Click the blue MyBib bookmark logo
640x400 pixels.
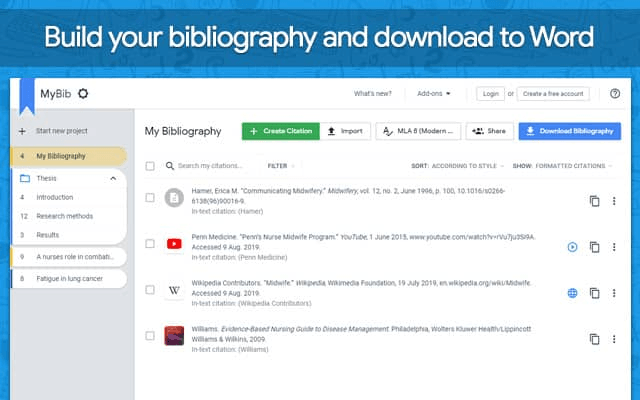27,96
